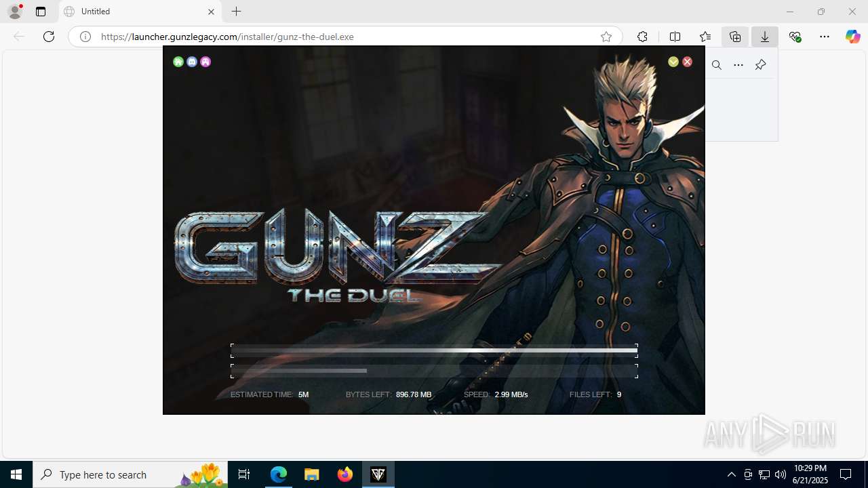Refresh the page
The height and width of the screenshot is (488, 868).
(49, 37)
